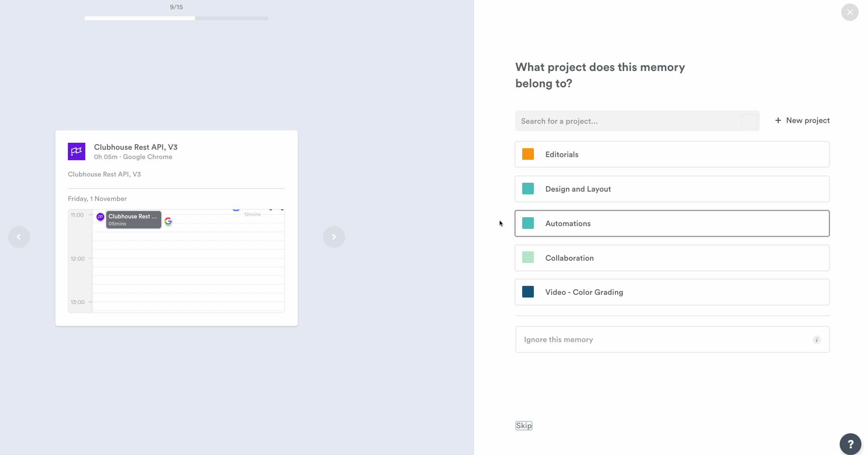The image size is (868, 455).
Task: Click the Clubhouse Rest 05mins timeline block
Action: point(133,220)
